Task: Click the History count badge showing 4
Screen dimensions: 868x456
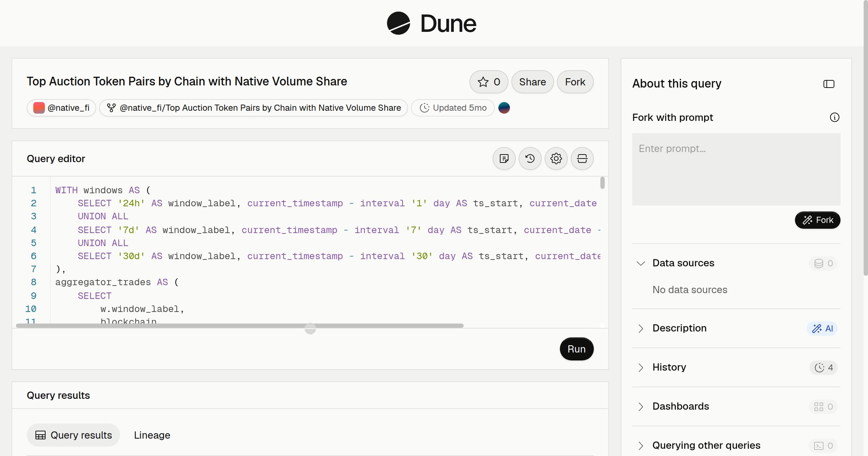Action: click(x=824, y=367)
